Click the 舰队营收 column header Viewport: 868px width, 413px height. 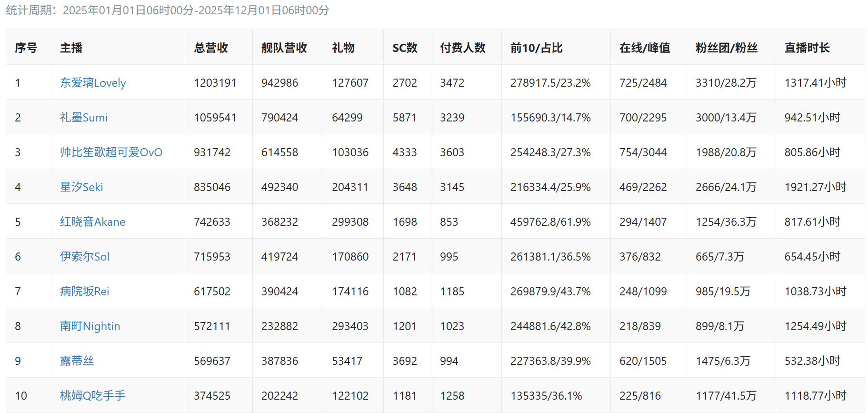(x=284, y=48)
